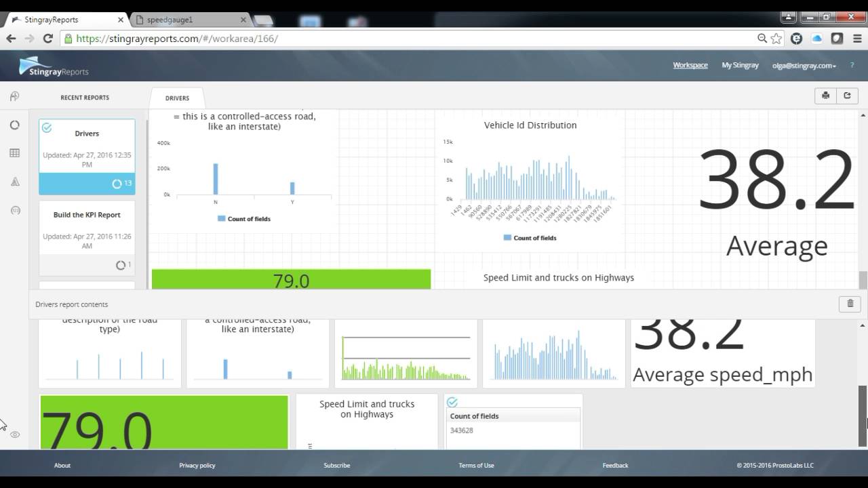Click the print report icon
This screenshot has width=868, height=488.
point(825,96)
